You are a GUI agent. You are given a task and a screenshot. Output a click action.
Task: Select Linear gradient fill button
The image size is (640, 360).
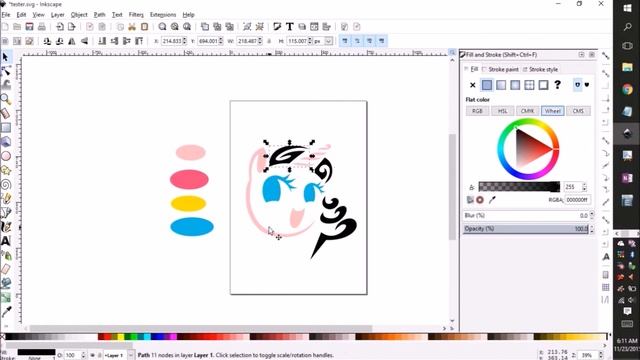pos(501,85)
